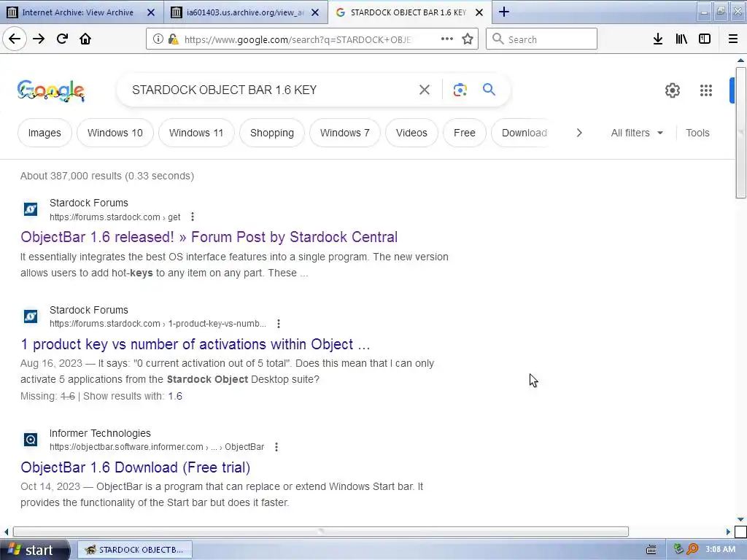747x560 pixels.
Task: Open the Firefox hamburger menu
Action: [733, 39]
